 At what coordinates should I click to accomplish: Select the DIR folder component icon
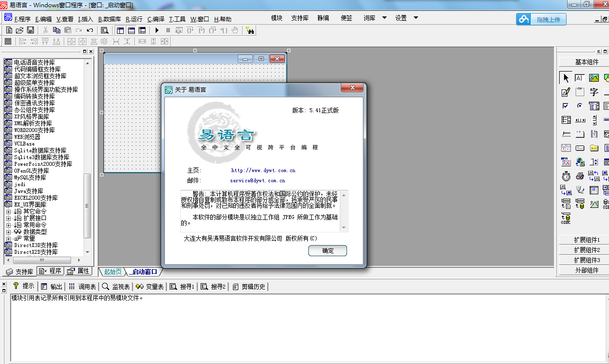[594, 148]
